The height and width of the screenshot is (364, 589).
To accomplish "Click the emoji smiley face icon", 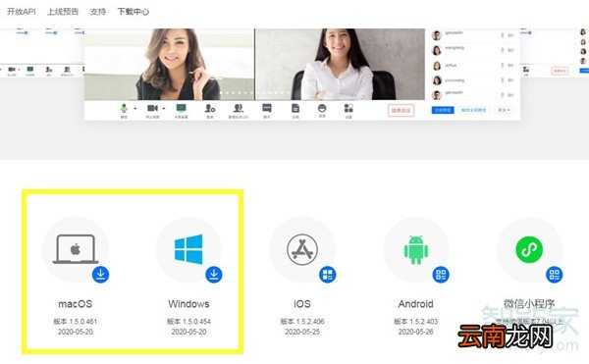I will pyautogui.click(x=322, y=108).
